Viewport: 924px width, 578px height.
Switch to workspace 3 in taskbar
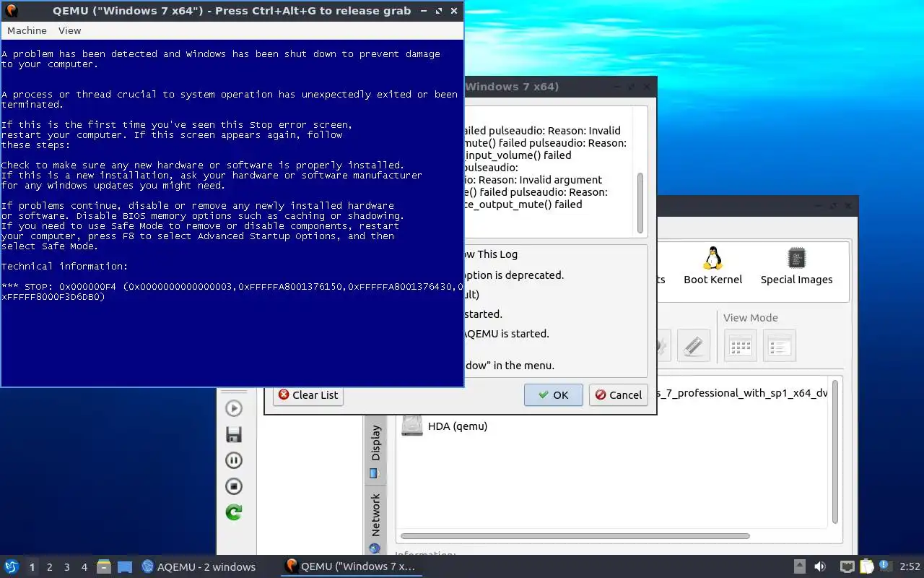66,567
